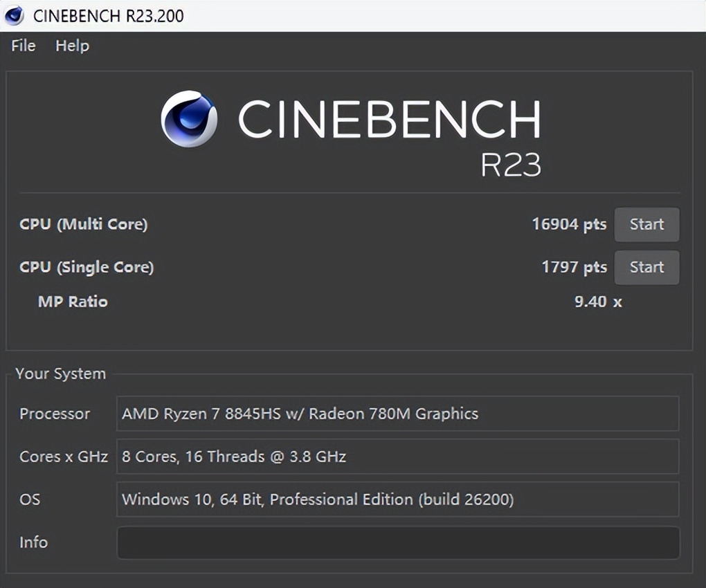Click the CPU (Multi Core) label
Screen dimensions: 706x588
pos(83,224)
